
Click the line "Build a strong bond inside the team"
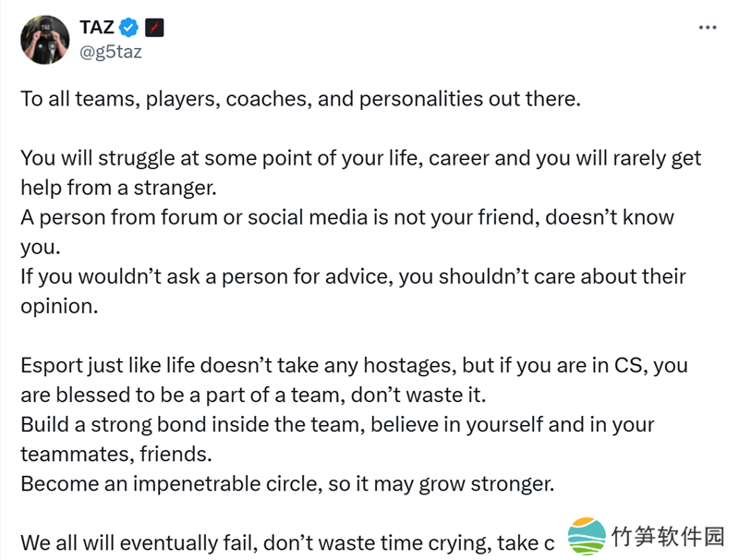tap(337, 425)
